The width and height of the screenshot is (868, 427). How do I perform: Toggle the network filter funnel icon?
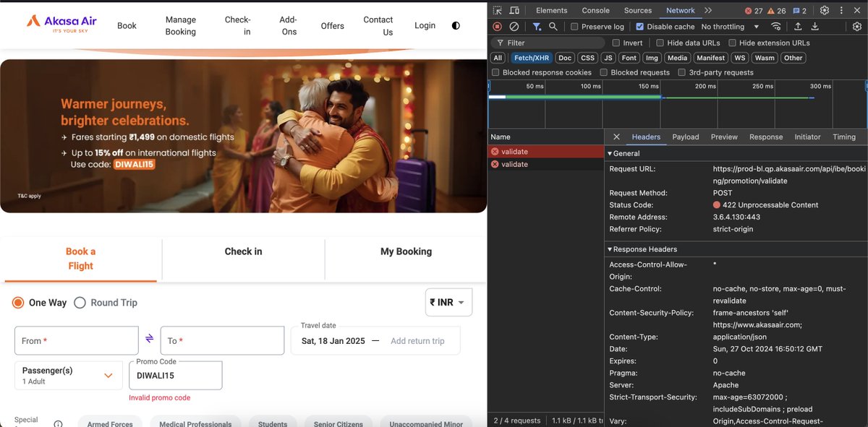click(537, 27)
